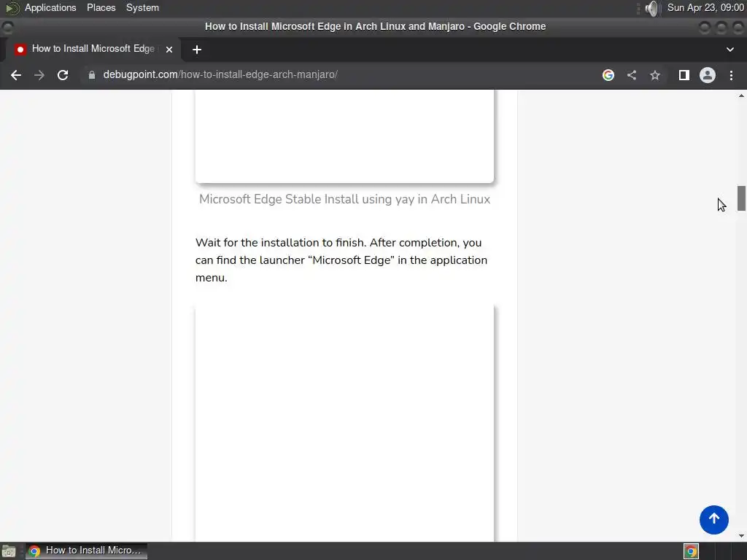This screenshot has height=560, width=747.
Task: Click the forward navigation arrow
Action: [x=39, y=75]
